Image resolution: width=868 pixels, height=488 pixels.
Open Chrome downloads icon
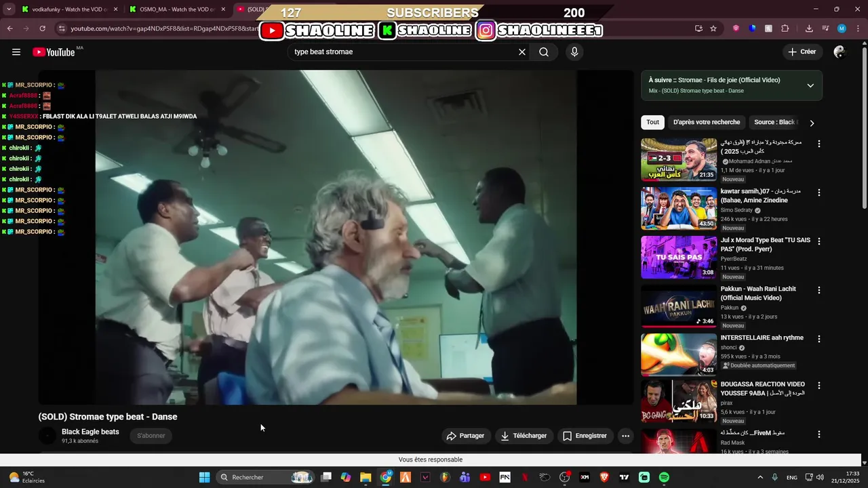click(x=809, y=28)
